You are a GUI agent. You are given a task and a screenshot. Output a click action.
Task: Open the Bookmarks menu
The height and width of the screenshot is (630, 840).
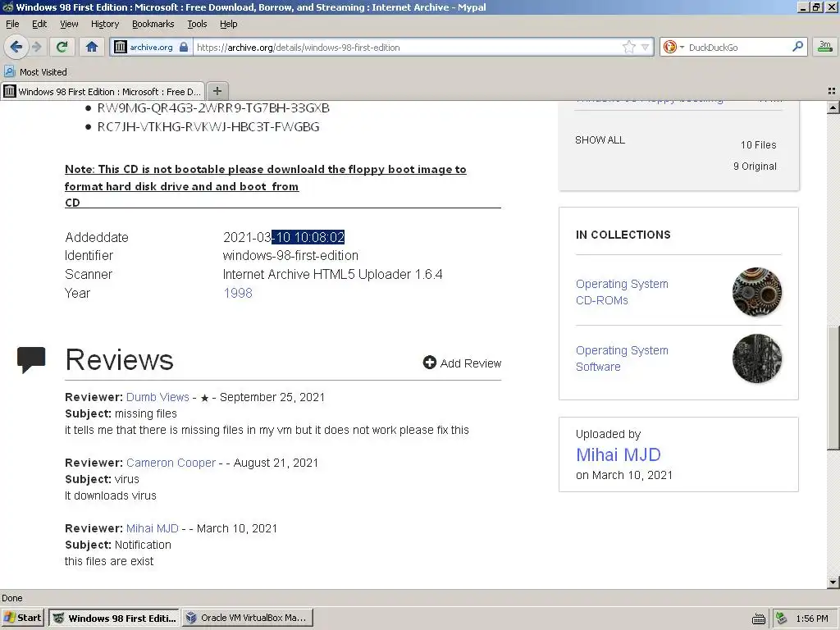[153, 24]
